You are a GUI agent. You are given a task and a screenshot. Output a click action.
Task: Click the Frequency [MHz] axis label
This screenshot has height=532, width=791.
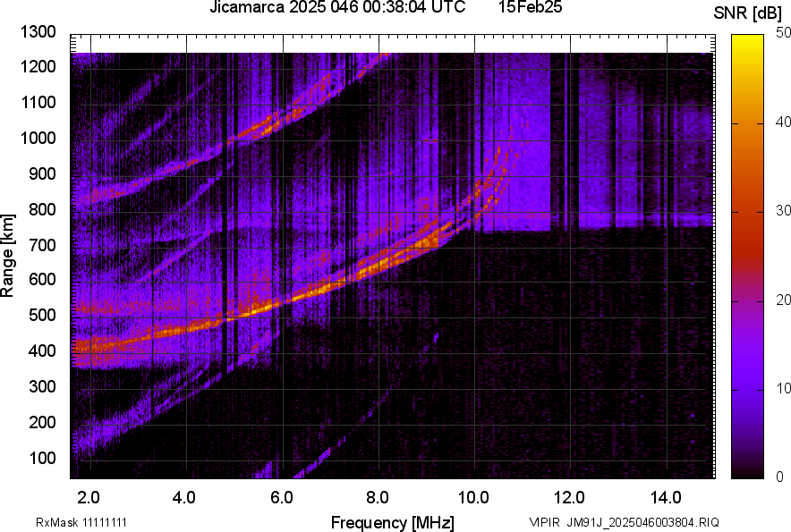pos(392,522)
